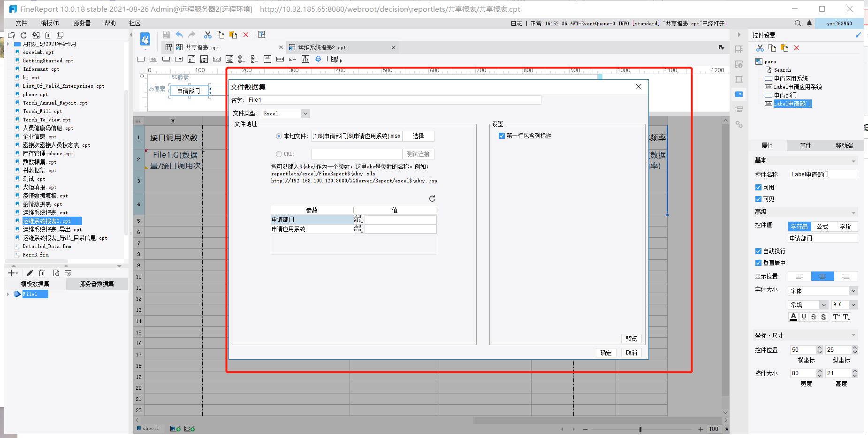Click the 预览 button in dialog
The image size is (868, 438).
[x=632, y=339]
